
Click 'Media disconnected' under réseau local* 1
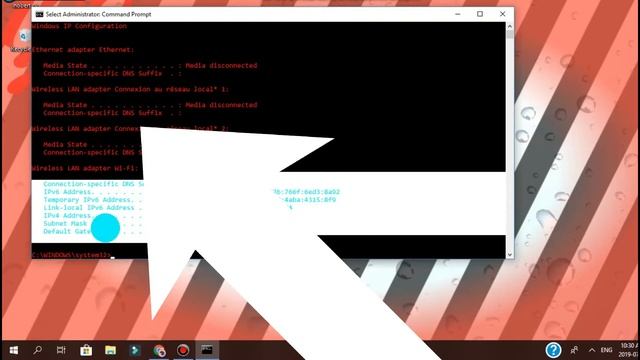(221, 105)
